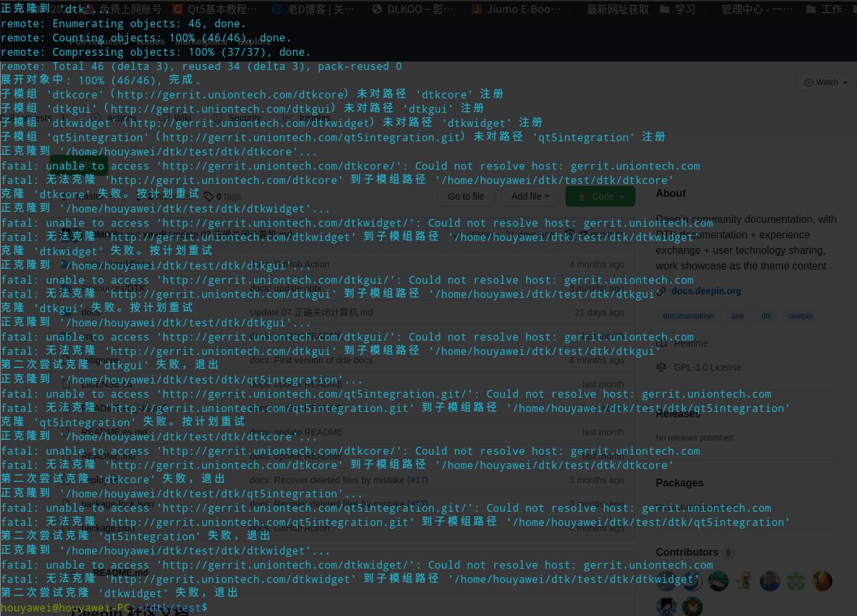Open the 老D博客 bookmark
857x616 pixels.
314,9
